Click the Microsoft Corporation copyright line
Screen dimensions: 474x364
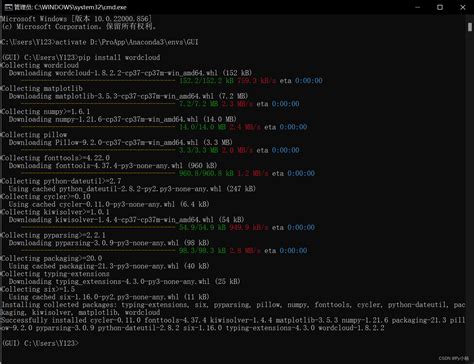pyautogui.click(x=79, y=27)
